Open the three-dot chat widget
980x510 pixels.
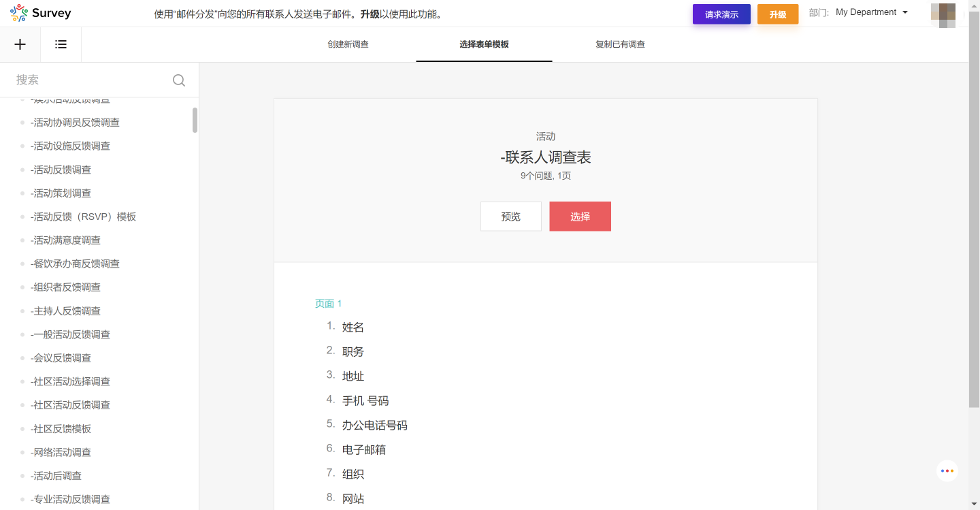(x=947, y=471)
